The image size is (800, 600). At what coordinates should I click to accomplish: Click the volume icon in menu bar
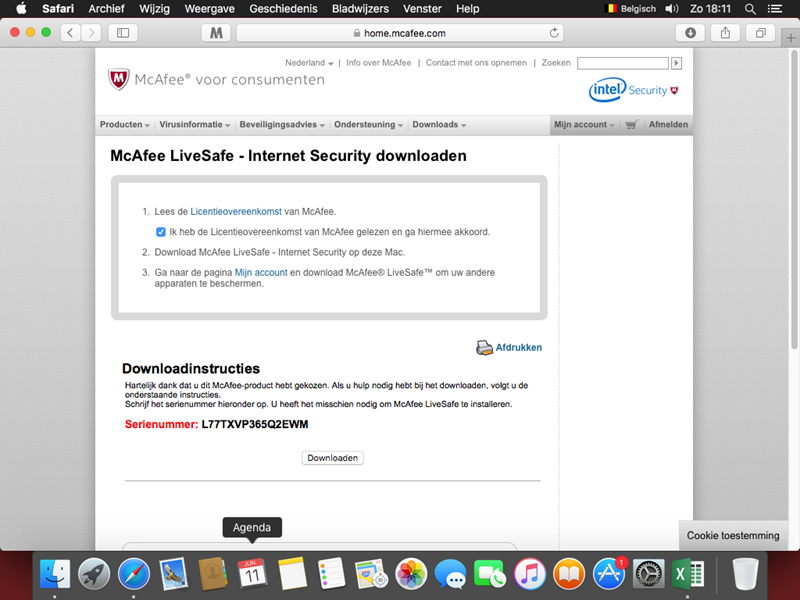click(672, 9)
